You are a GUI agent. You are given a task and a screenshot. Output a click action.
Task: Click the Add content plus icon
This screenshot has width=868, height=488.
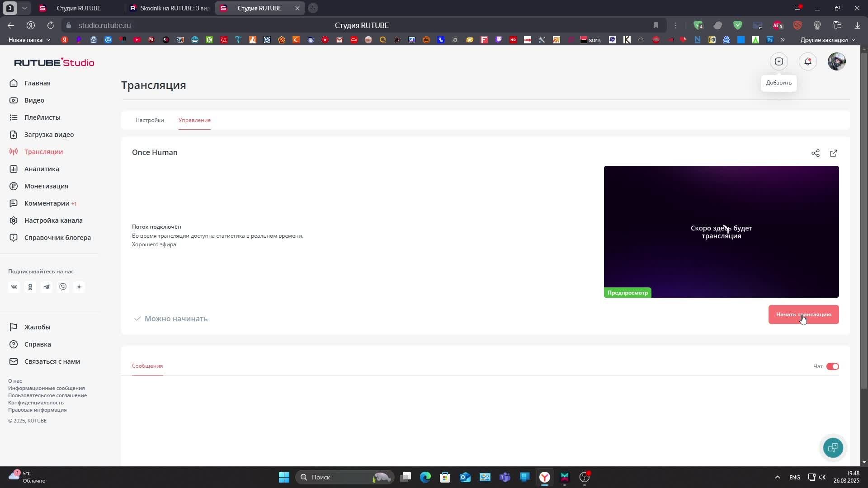(x=778, y=61)
